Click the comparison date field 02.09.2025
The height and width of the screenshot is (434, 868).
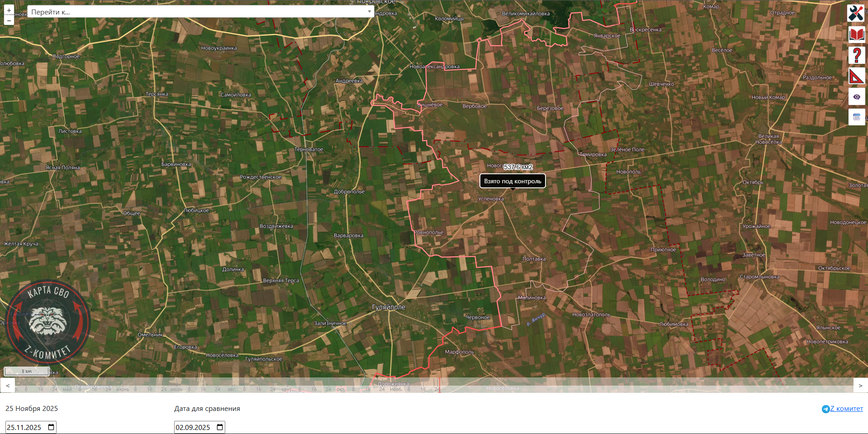click(199, 427)
